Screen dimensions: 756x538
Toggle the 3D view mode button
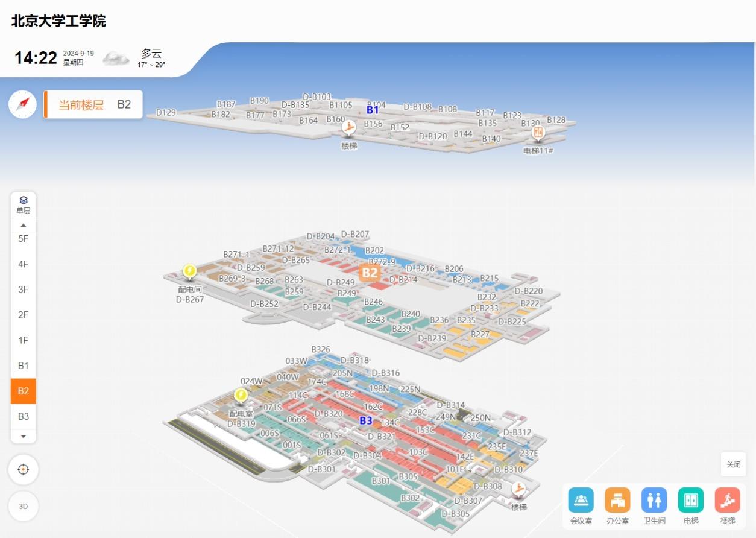point(24,507)
